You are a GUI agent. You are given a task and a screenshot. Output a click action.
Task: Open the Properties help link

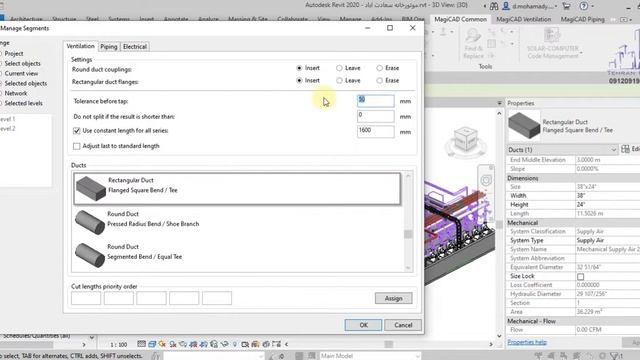(x=527, y=342)
